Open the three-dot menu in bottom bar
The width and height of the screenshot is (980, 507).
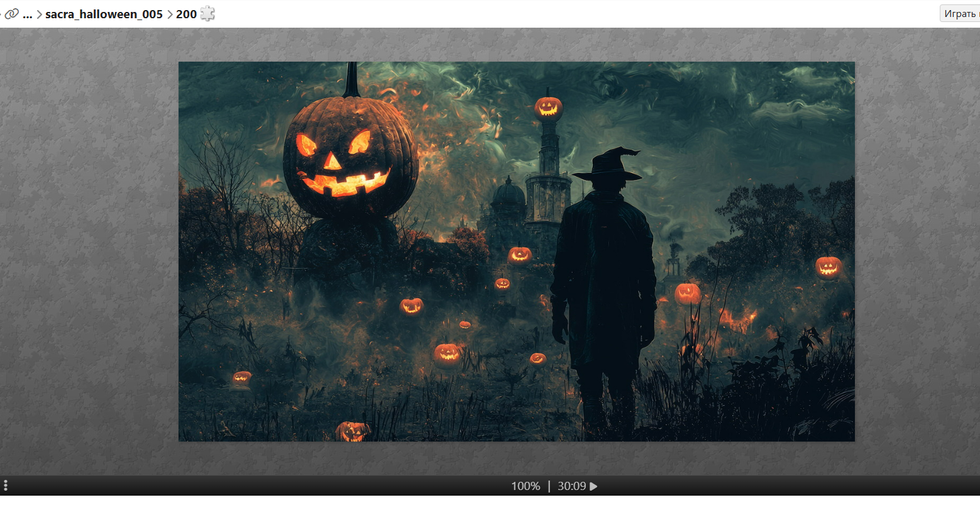pyautogui.click(x=6, y=486)
